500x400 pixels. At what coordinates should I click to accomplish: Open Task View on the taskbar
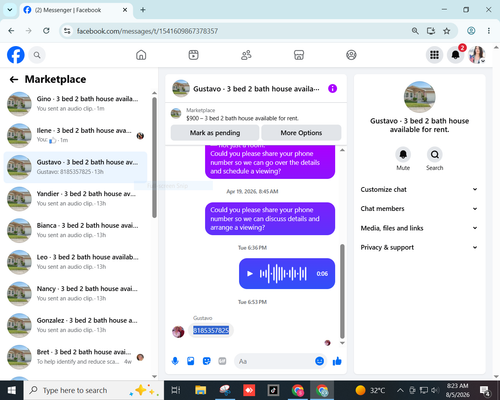click(x=176, y=390)
